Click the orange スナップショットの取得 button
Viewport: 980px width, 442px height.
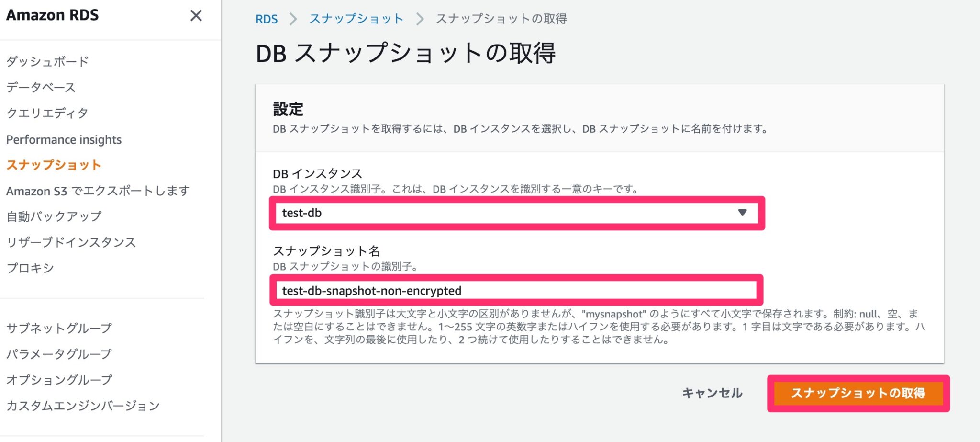coord(858,393)
